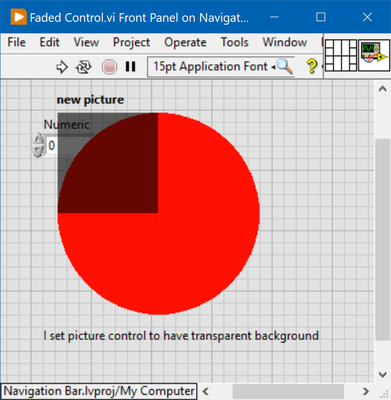Open the Operate menu
The image size is (391, 400).
click(x=185, y=42)
